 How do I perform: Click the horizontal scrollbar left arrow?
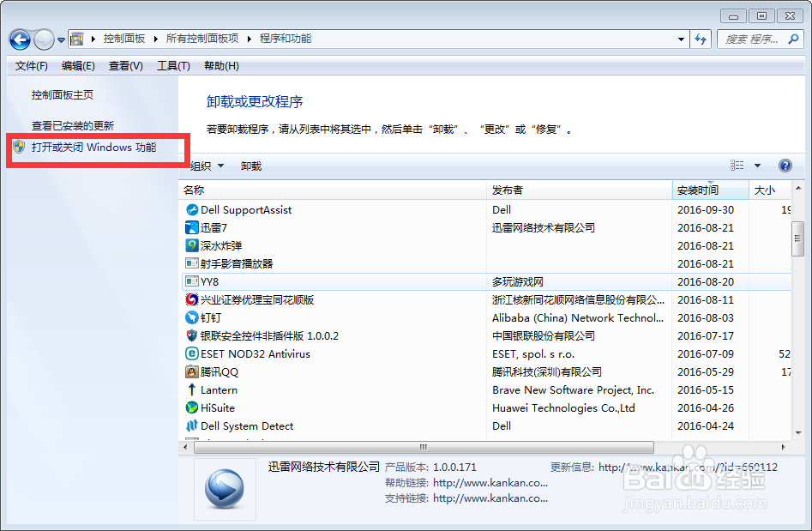186,447
